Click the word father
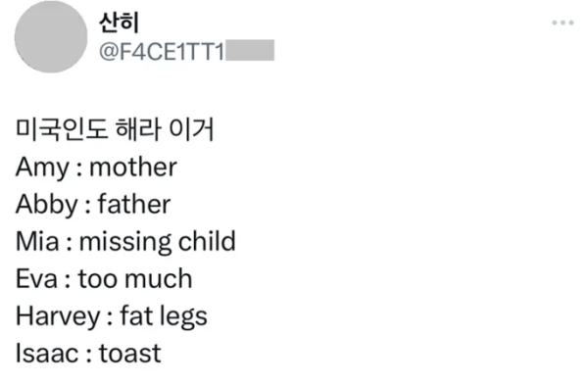The width and height of the screenshot is (588, 384). (134, 205)
